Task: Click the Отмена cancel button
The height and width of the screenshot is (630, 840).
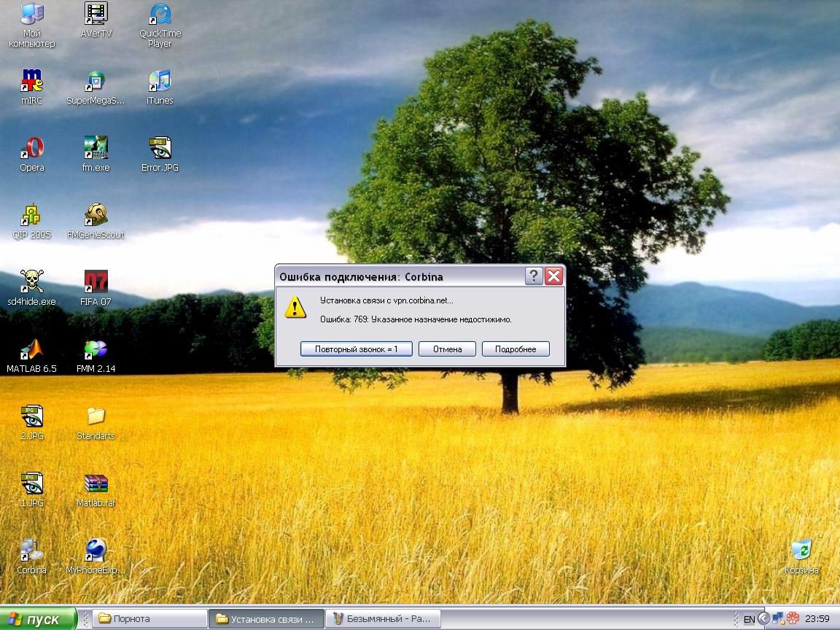Action: [x=447, y=349]
